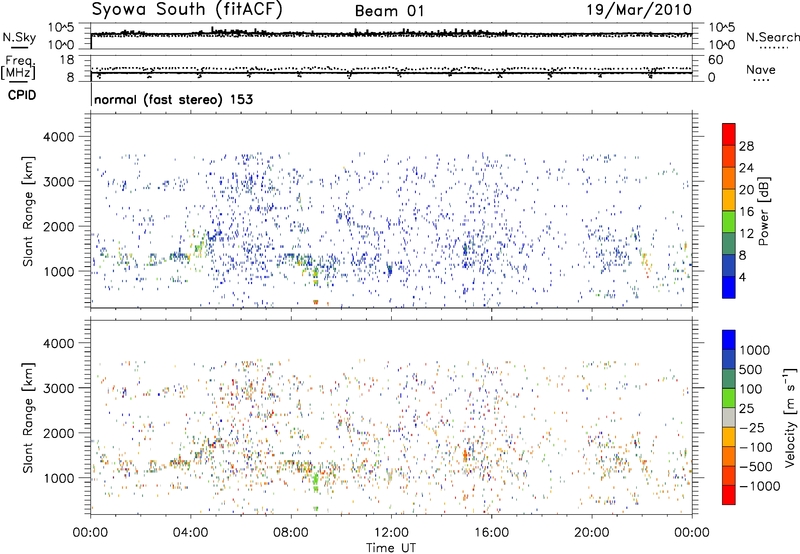Click the blue top of velocity color bar
The width and height of the screenshot is (800, 554).
coord(729,340)
